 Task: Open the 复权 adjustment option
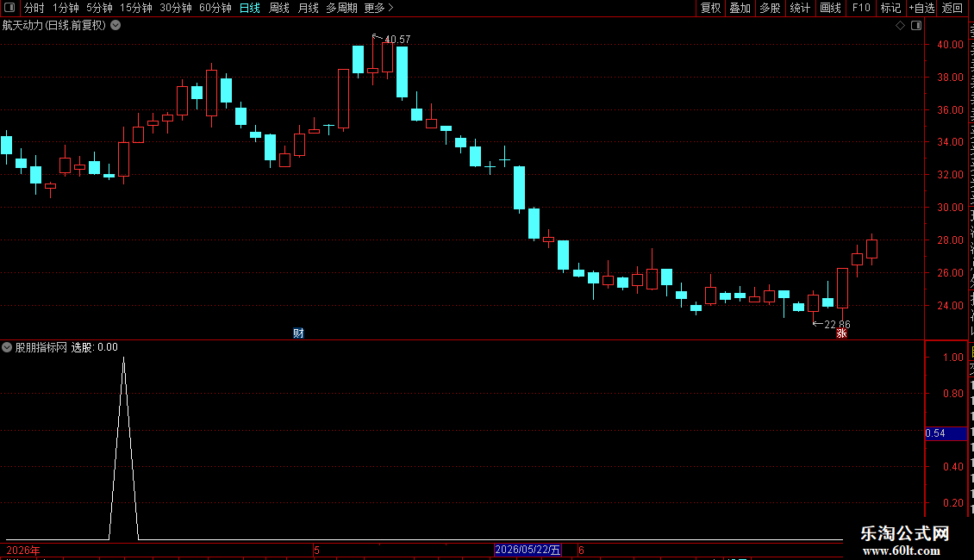[710, 8]
